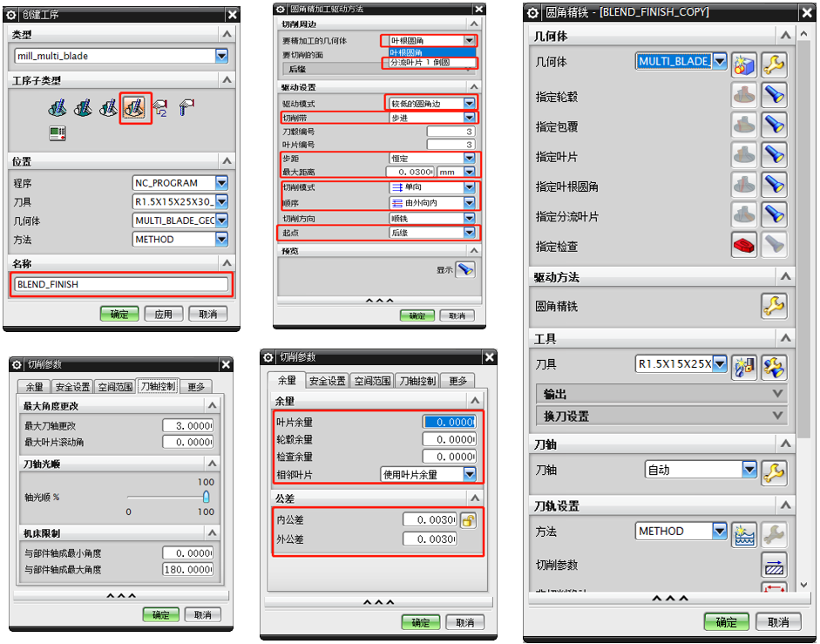Click 取消 in 刀轴控制 切削参数 dialog
This screenshot has height=644, width=820.
pyautogui.click(x=203, y=614)
